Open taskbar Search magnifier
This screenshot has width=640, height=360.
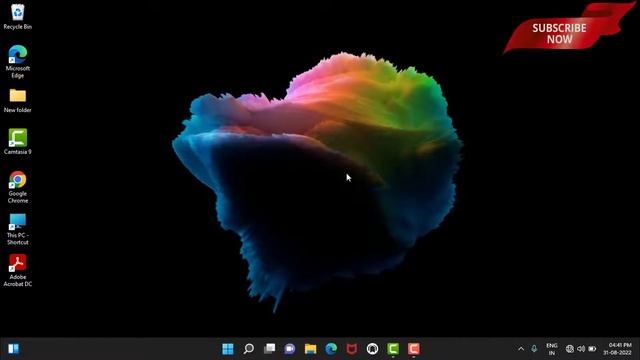249,349
